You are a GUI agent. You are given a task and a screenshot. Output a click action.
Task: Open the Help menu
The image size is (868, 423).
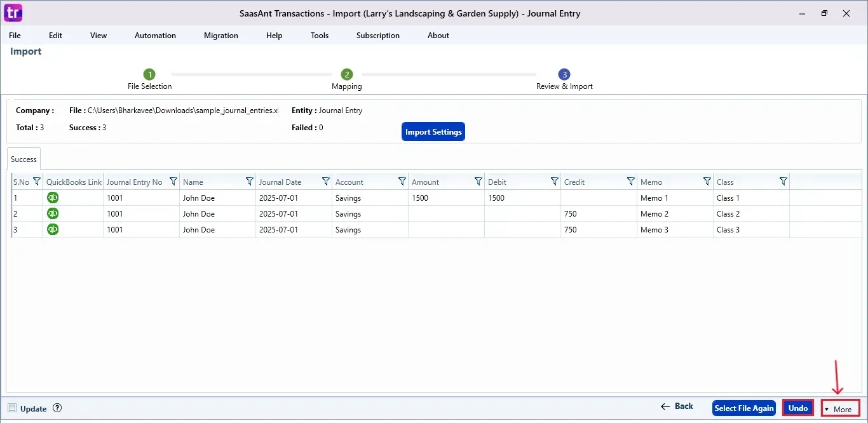[x=275, y=36]
